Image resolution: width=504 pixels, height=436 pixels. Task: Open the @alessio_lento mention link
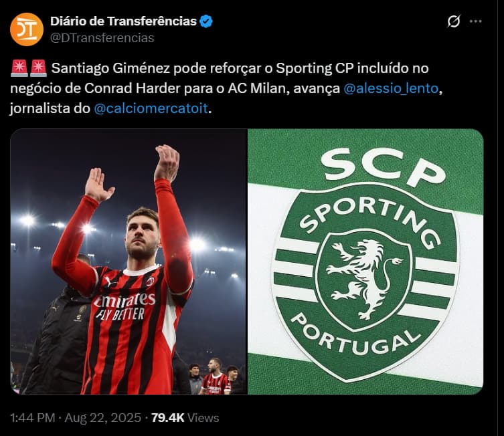tap(391, 88)
